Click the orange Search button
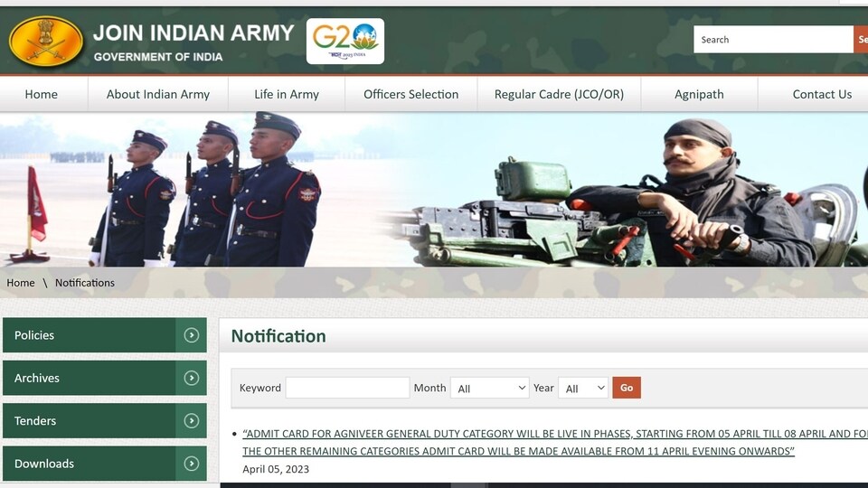The image size is (868, 488). point(861,39)
